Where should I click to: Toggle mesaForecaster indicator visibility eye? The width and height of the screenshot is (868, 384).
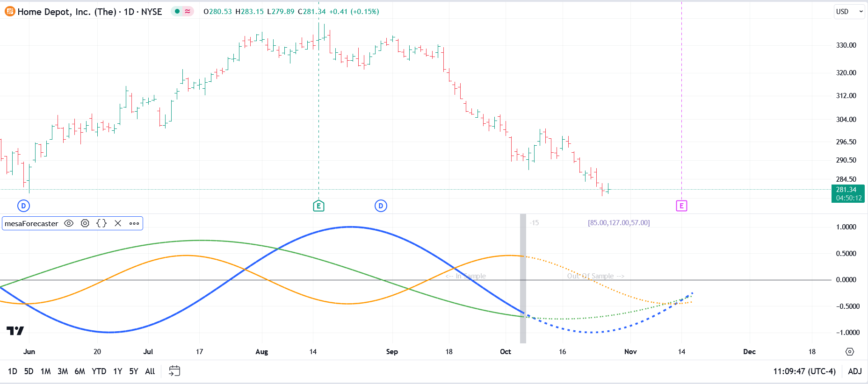(69, 223)
